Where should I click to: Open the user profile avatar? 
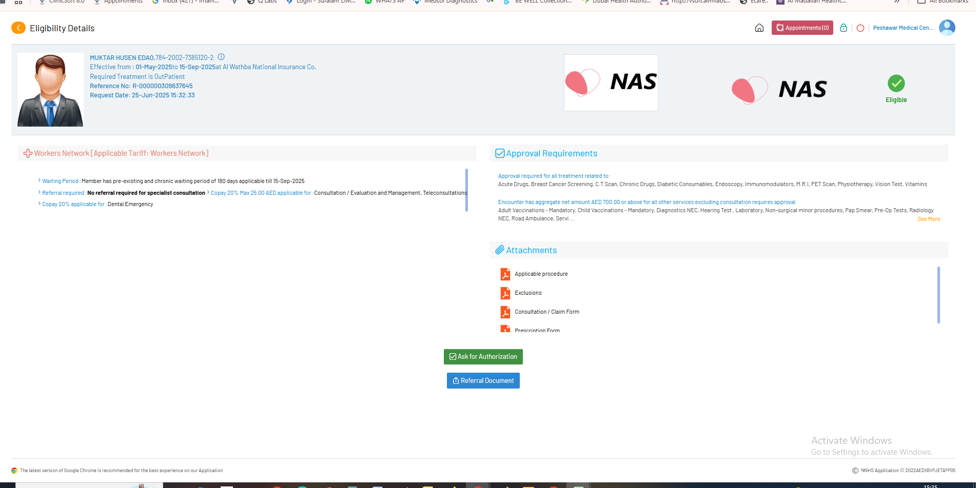click(x=947, y=28)
